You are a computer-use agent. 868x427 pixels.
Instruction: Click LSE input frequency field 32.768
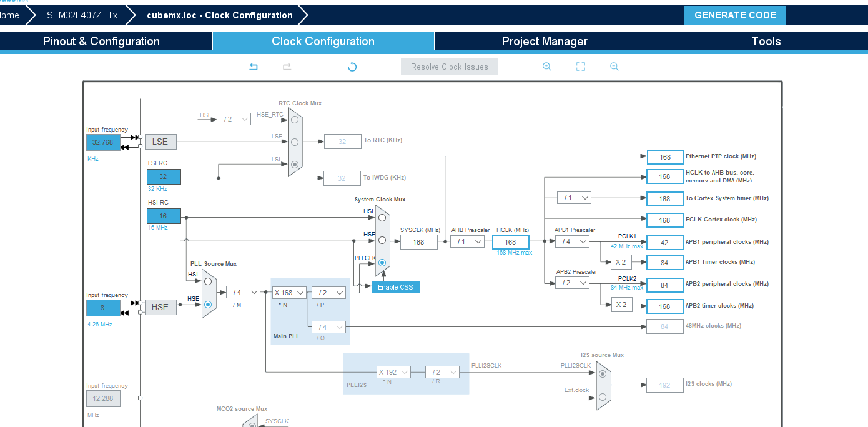[103, 142]
